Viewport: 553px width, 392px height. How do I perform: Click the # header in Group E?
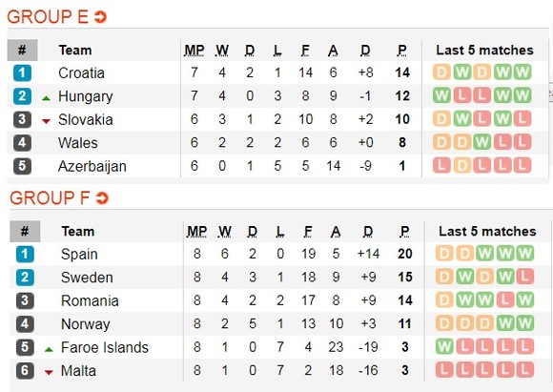22,51
